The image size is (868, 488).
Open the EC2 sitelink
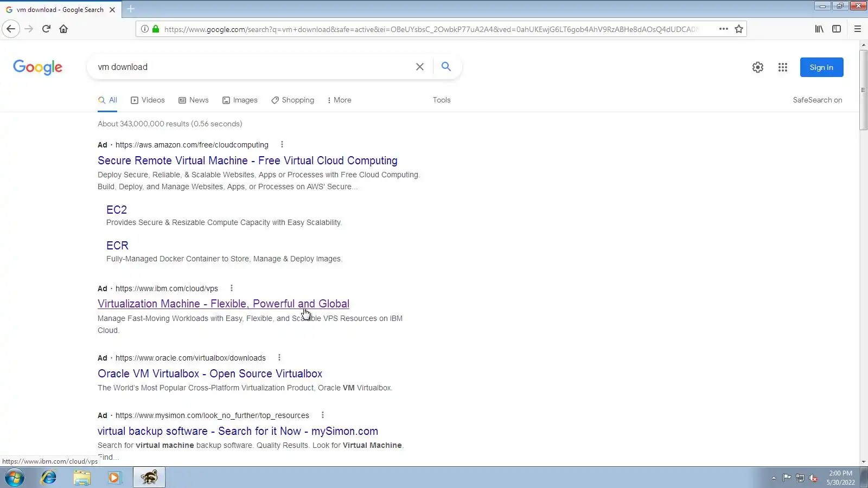117,210
